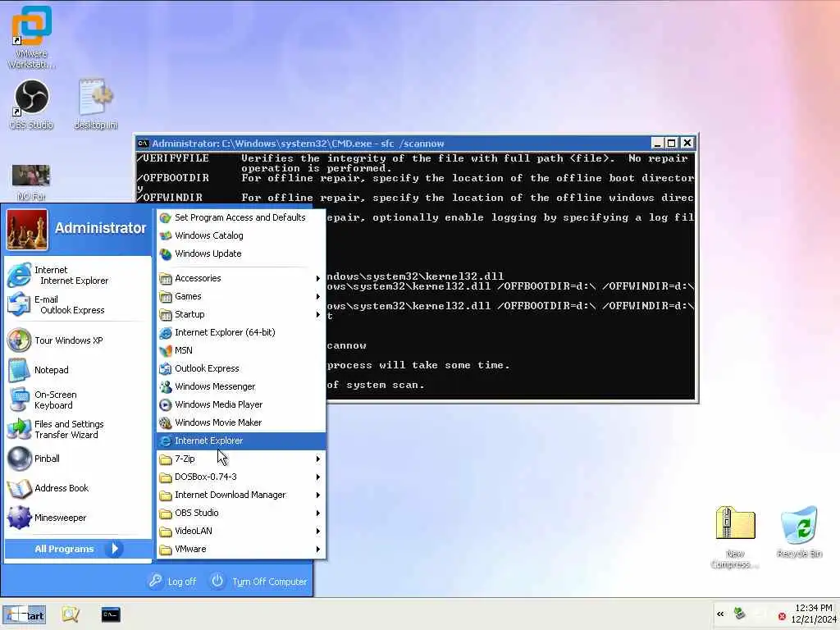840x630 pixels.
Task: Open Outlook Express in programs list
Action: click(x=240, y=368)
